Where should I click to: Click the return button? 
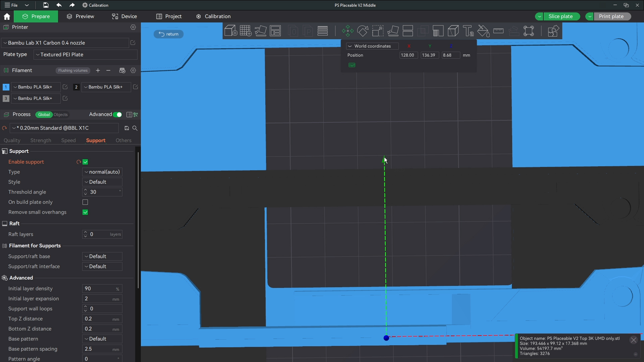[x=169, y=34]
